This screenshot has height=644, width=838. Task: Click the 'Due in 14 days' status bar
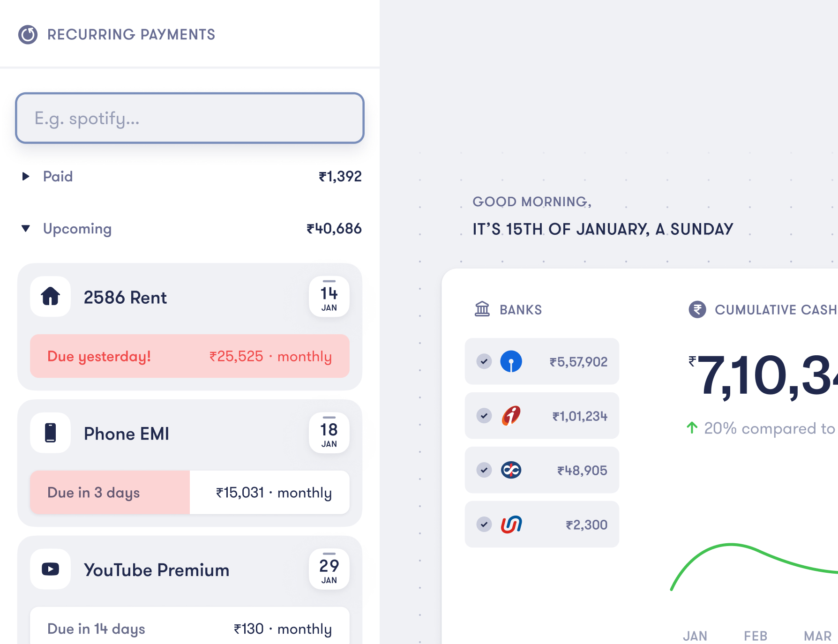[190, 625]
